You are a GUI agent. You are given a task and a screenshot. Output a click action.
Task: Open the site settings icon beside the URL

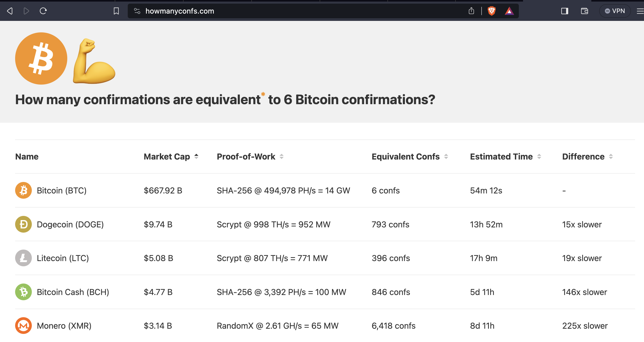137,11
